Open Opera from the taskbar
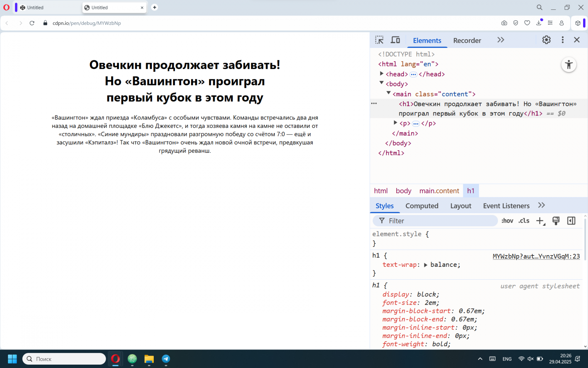 [115, 359]
